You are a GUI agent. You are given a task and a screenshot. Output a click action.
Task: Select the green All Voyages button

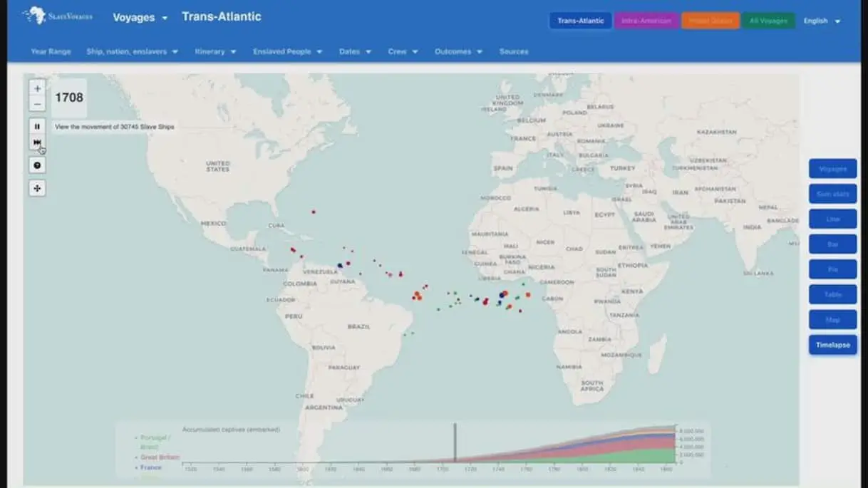coord(768,21)
